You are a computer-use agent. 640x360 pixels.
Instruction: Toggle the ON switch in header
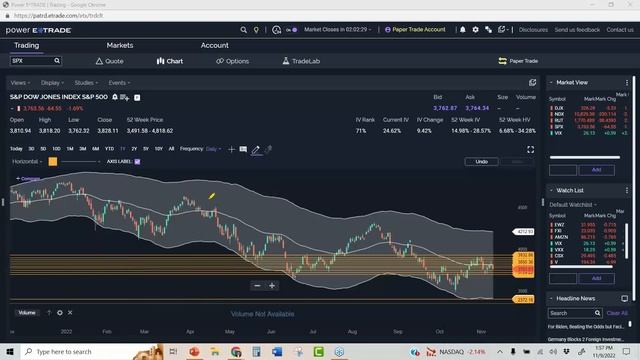pyautogui.click(x=291, y=30)
